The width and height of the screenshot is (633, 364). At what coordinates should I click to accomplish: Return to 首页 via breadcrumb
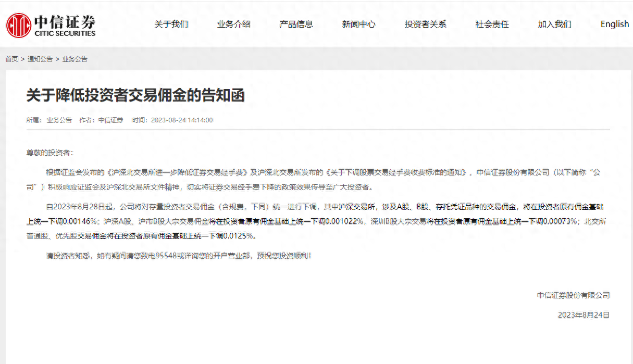[x=11, y=59]
